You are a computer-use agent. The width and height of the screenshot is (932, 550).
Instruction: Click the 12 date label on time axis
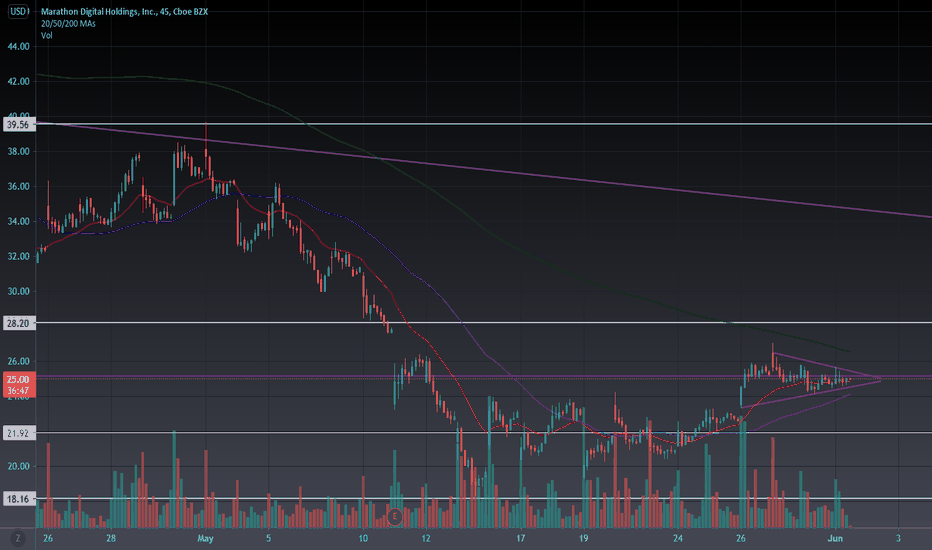[426, 539]
